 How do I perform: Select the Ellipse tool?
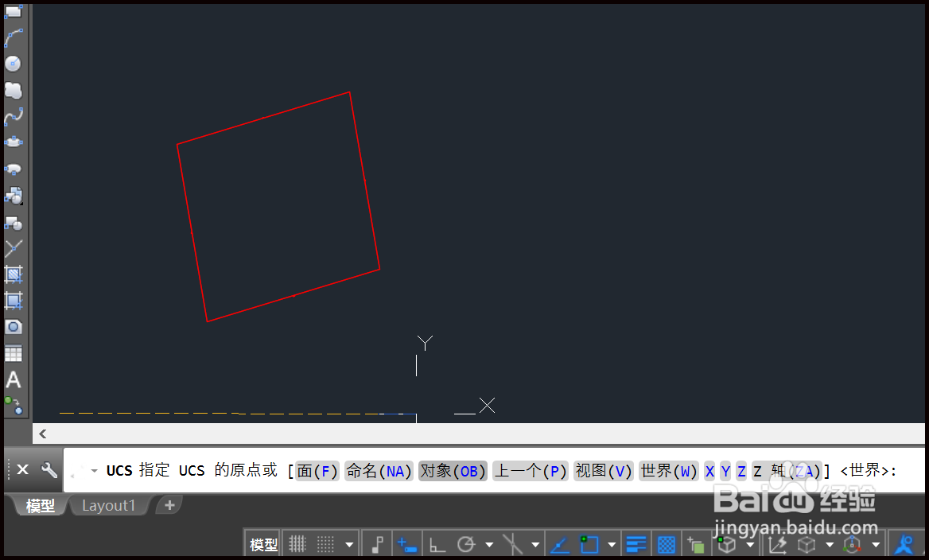point(13,143)
